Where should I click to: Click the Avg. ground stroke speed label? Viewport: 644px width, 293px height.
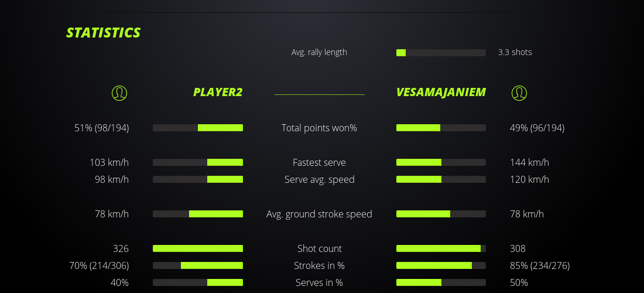pos(319,214)
